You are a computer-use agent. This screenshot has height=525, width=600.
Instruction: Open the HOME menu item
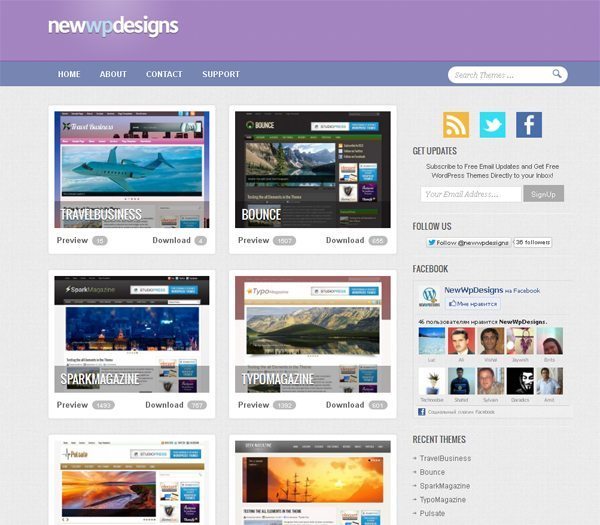tap(69, 74)
